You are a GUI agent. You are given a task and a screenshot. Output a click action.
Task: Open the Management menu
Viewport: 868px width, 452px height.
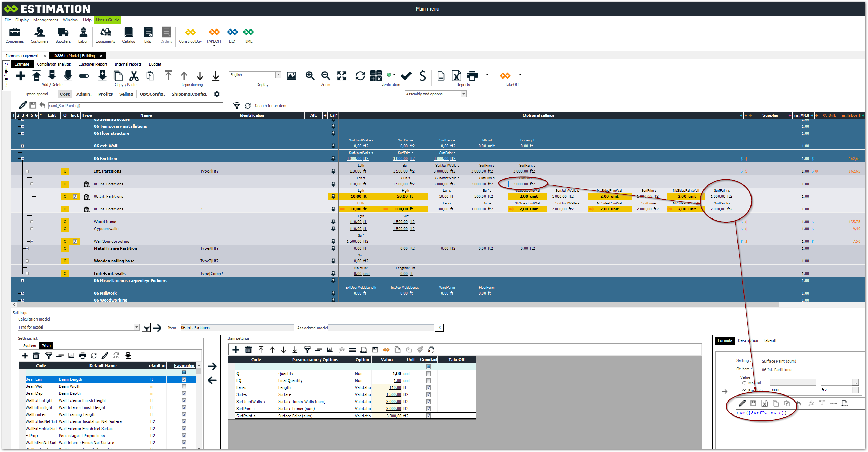coord(46,20)
